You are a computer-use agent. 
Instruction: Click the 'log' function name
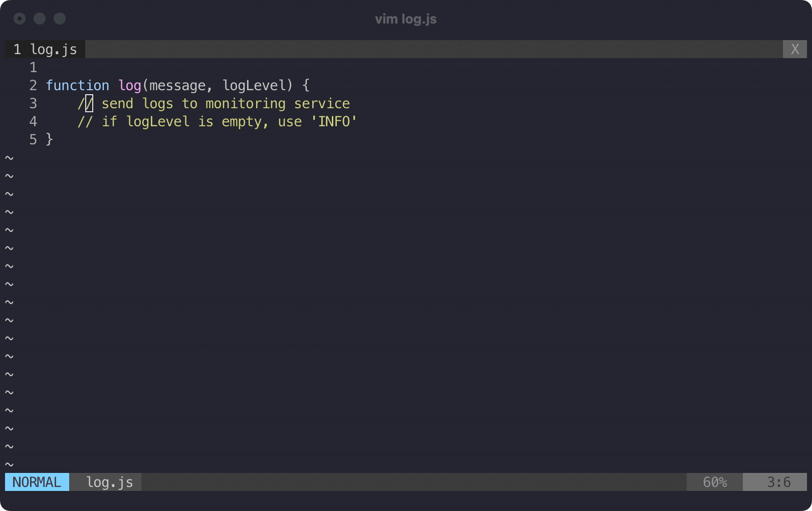(130, 86)
